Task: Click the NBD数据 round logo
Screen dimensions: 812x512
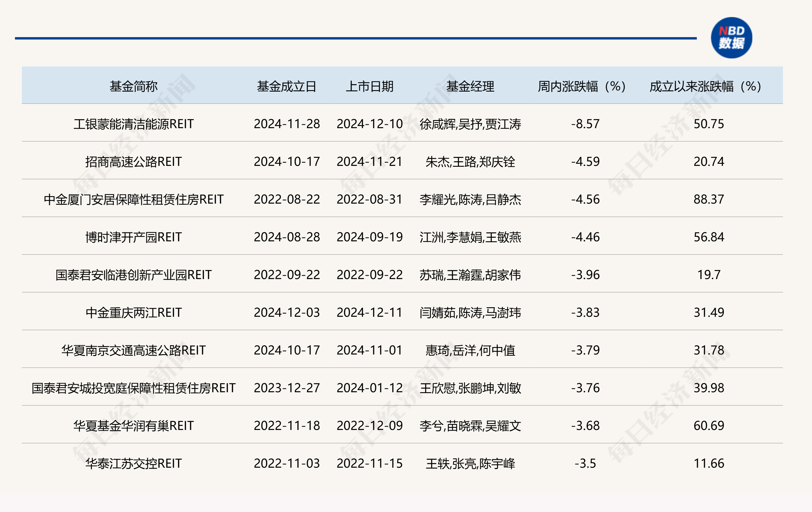Action: (731, 38)
